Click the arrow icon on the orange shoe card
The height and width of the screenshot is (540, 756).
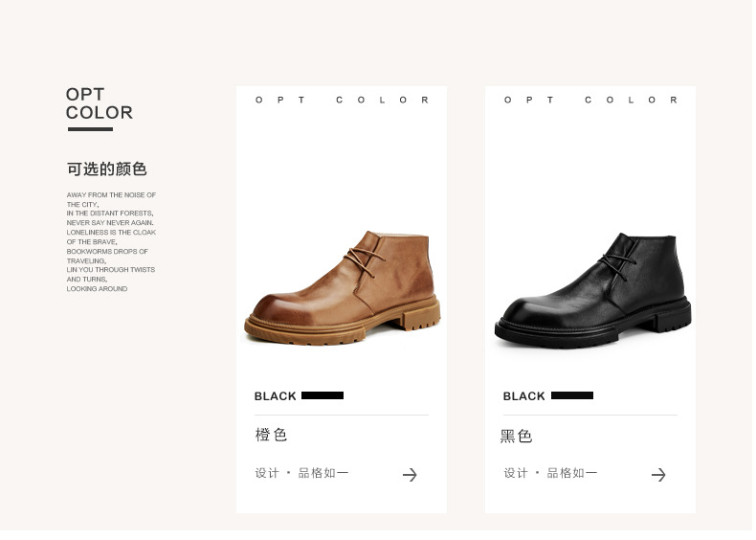coord(411,477)
